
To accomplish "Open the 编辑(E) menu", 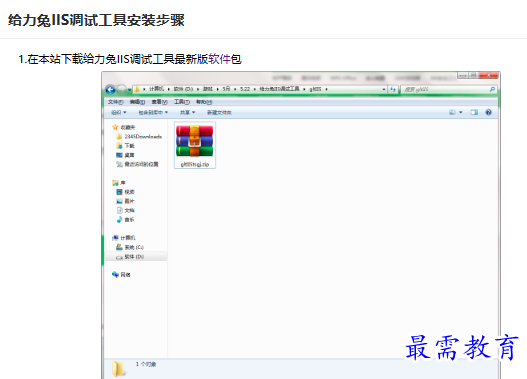I will point(137,102).
